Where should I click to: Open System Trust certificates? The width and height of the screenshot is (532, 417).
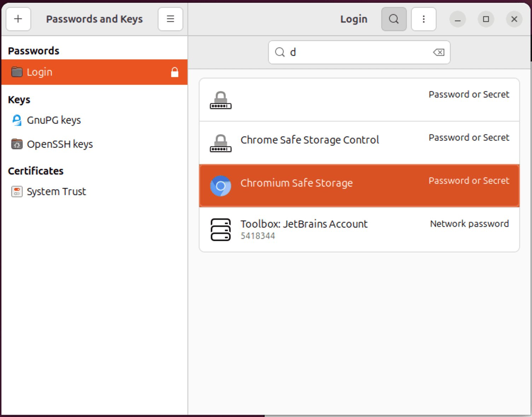point(56,192)
